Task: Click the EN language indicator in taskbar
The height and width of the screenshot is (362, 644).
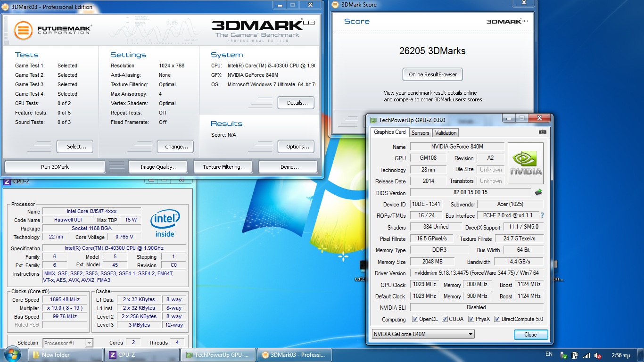Action: pos(549,354)
